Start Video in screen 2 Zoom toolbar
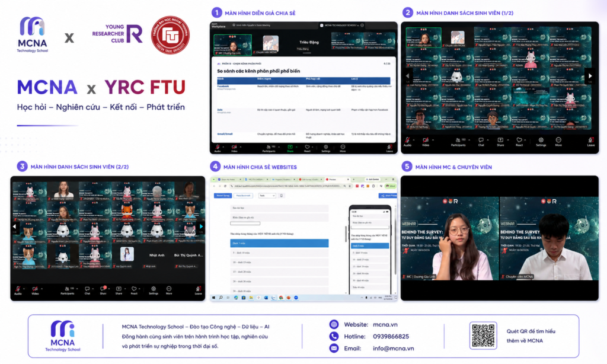The width and height of the screenshot is (607, 364). pyautogui.click(x=426, y=142)
